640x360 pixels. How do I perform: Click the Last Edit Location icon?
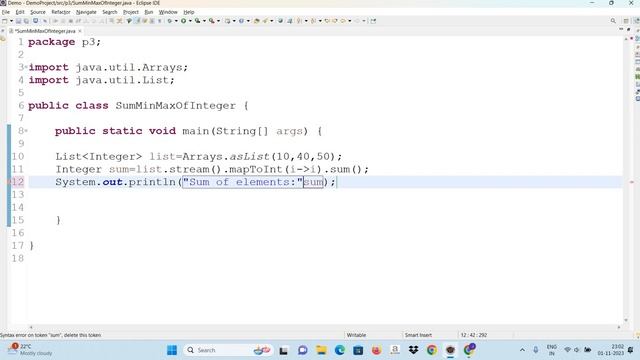pyautogui.click(x=327, y=21)
